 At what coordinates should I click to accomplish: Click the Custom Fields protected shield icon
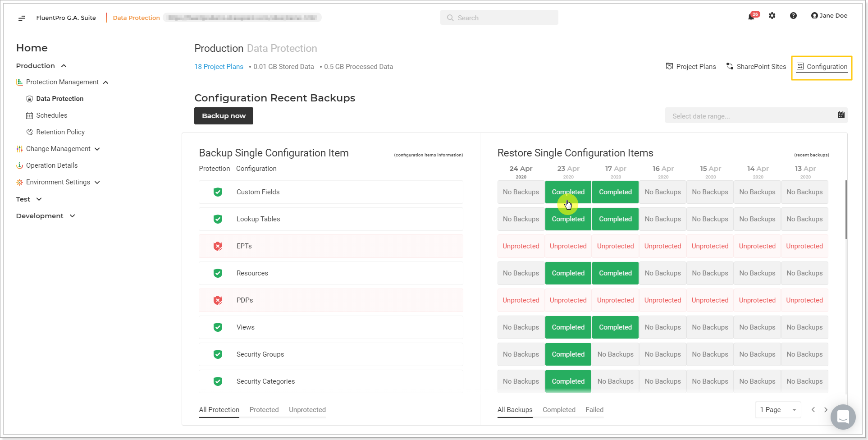(218, 192)
